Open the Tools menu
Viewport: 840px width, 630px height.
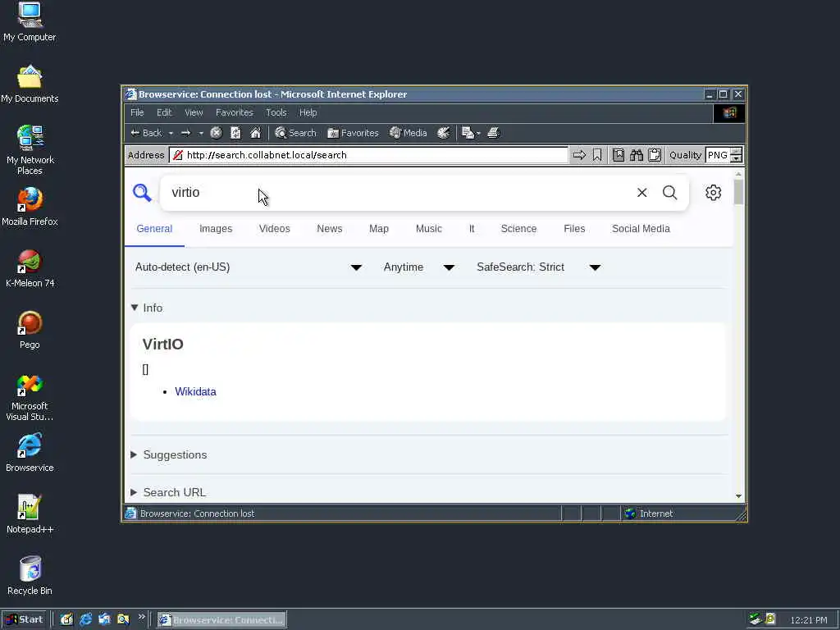click(x=276, y=112)
